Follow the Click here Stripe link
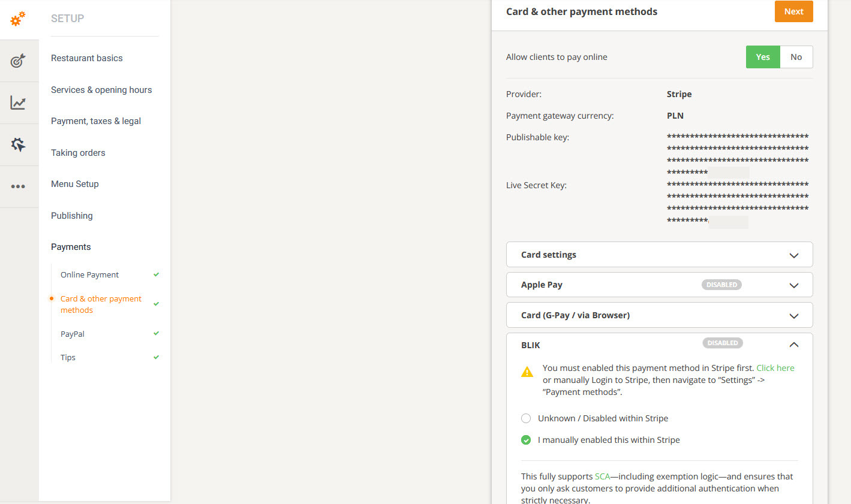The image size is (851, 504). click(x=775, y=368)
